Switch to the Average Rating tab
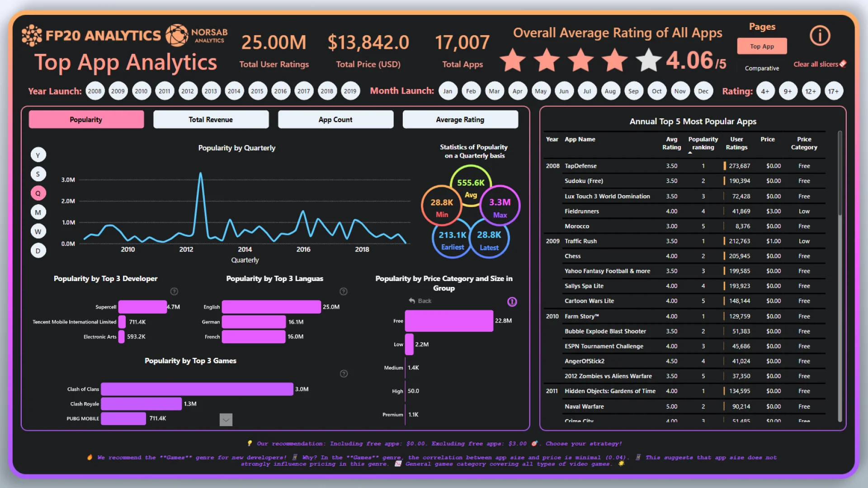Screen dimensions: 868x488 click(x=460, y=120)
